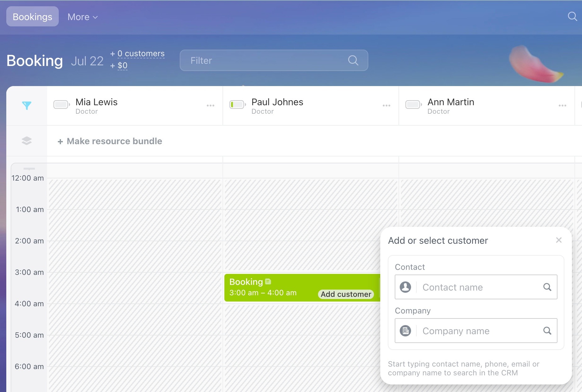Click Make resource bundle
This screenshot has height=392, width=582.
click(x=110, y=141)
